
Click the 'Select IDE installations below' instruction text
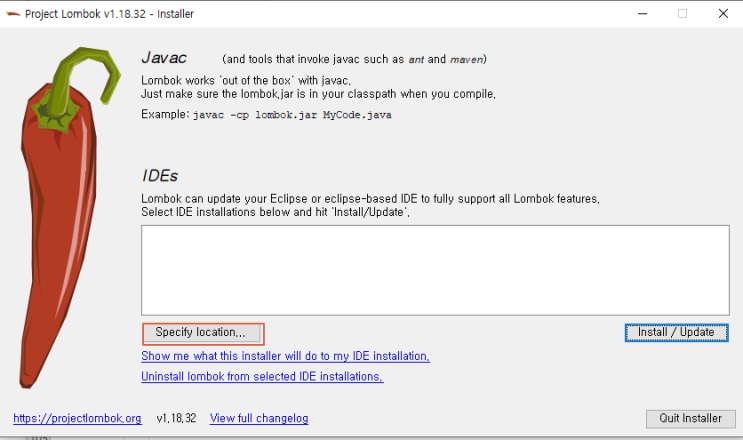tap(275, 212)
